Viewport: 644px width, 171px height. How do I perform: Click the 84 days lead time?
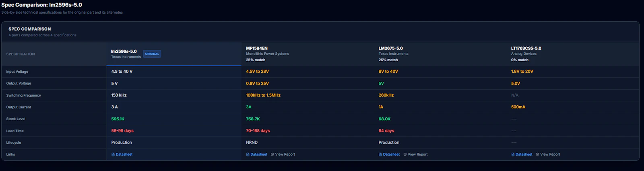[386, 131]
